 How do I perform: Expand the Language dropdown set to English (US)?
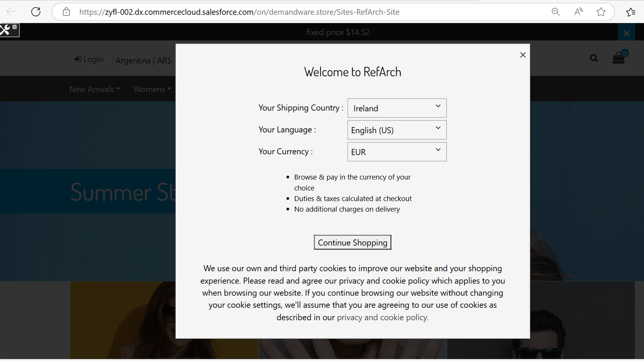[397, 130]
